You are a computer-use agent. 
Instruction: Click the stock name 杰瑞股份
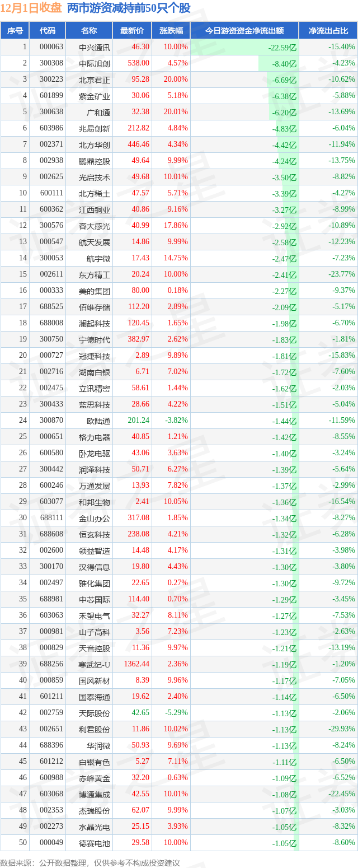95,810
